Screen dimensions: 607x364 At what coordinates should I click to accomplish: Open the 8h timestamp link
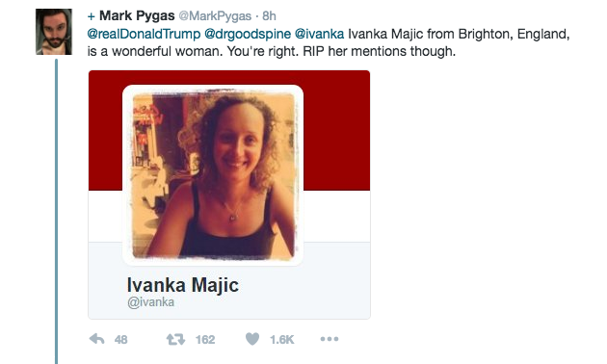269,15
